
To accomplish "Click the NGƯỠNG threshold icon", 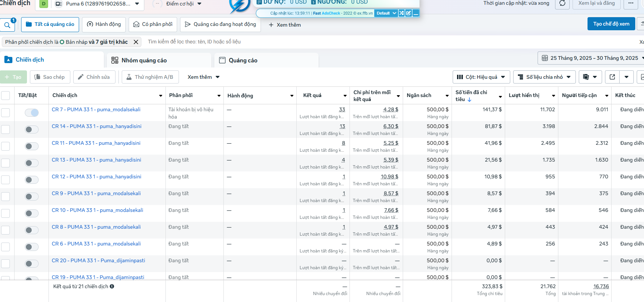I will pyautogui.click(x=313, y=2).
